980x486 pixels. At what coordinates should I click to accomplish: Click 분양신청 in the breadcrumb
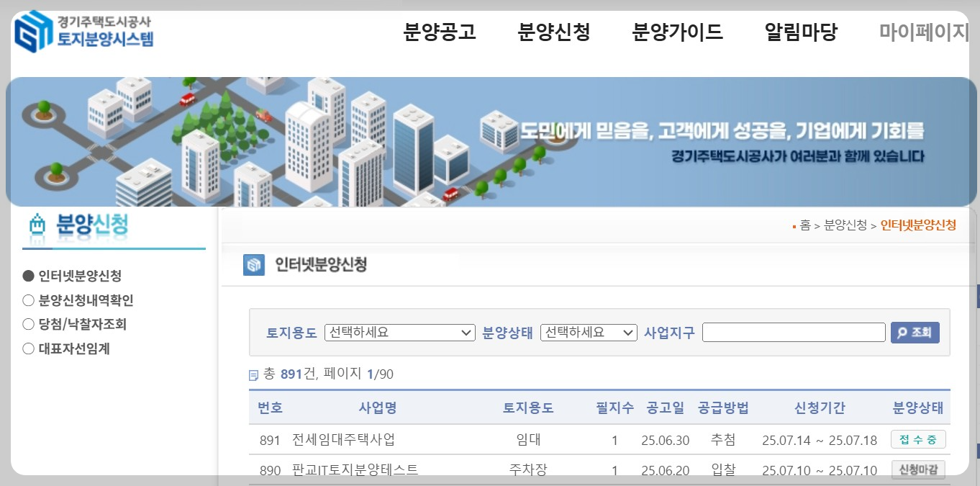(845, 225)
